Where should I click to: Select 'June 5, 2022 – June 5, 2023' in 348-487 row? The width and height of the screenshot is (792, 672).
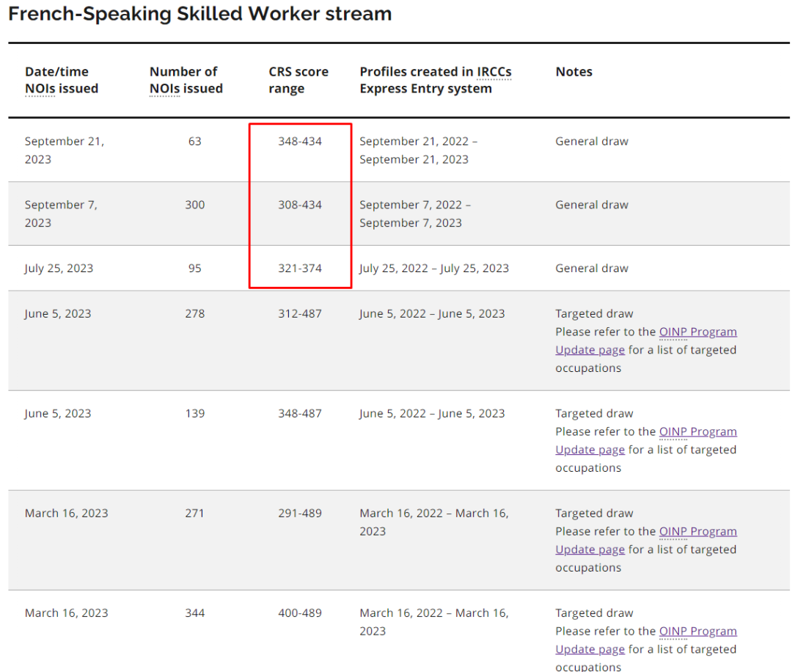(x=433, y=414)
